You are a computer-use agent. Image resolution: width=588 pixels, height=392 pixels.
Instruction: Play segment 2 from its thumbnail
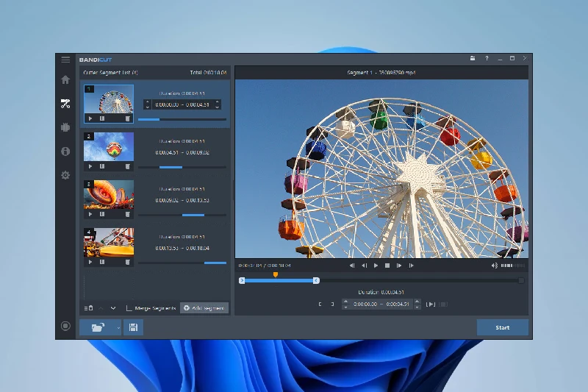(x=90, y=166)
